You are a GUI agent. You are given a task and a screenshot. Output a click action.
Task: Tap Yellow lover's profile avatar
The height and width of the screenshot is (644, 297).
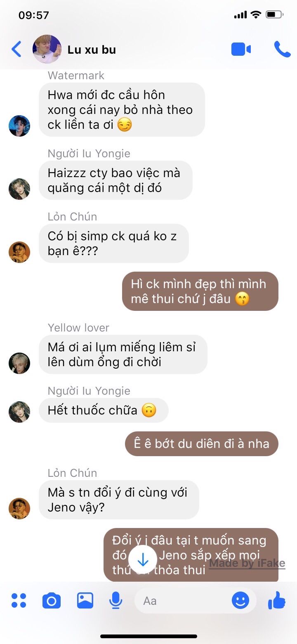[x=19, y=363]
